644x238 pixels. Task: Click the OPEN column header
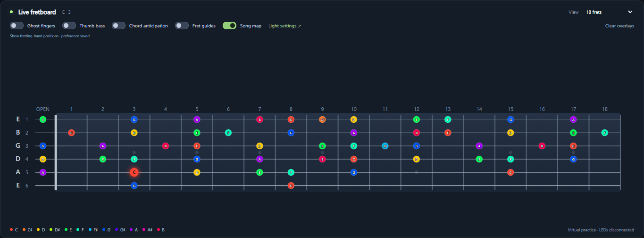point(43,109)
